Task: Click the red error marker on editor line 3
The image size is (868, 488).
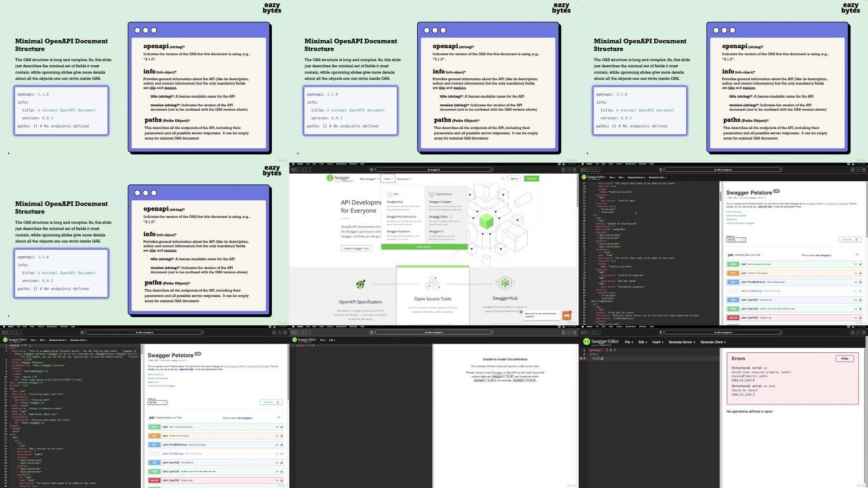Action: coord(582,358)
